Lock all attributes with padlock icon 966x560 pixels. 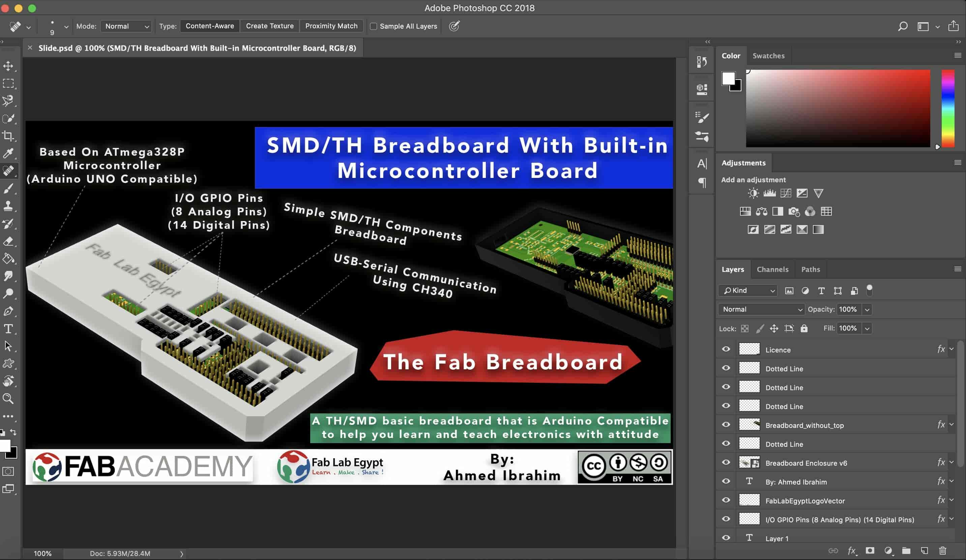(804, 328)
